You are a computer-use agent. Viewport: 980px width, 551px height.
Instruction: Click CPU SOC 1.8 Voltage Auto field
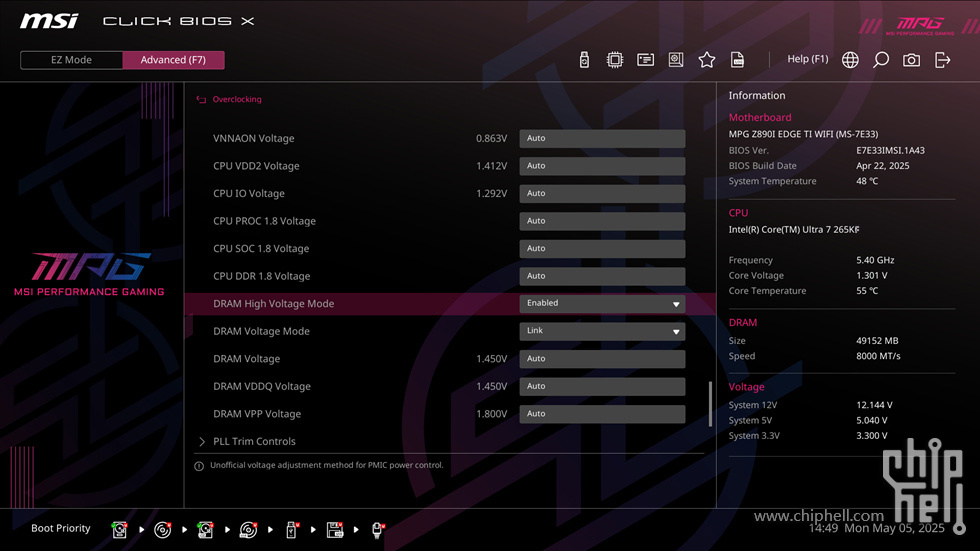[602, 249]
